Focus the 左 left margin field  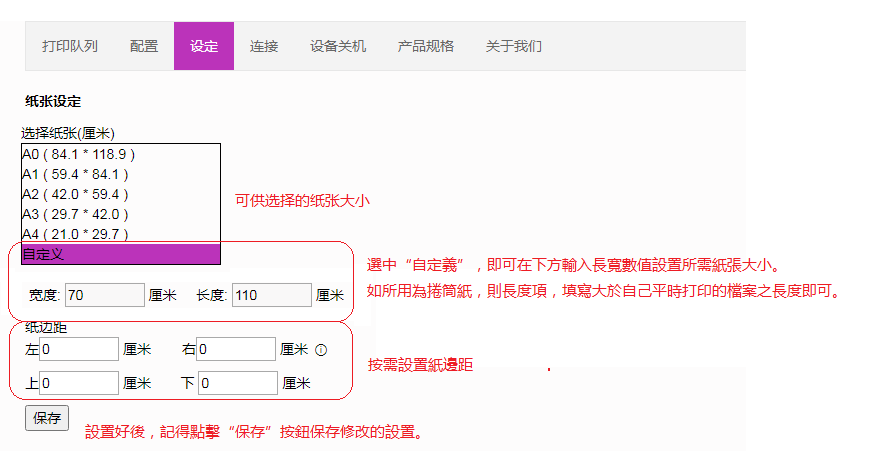[79, 349]
